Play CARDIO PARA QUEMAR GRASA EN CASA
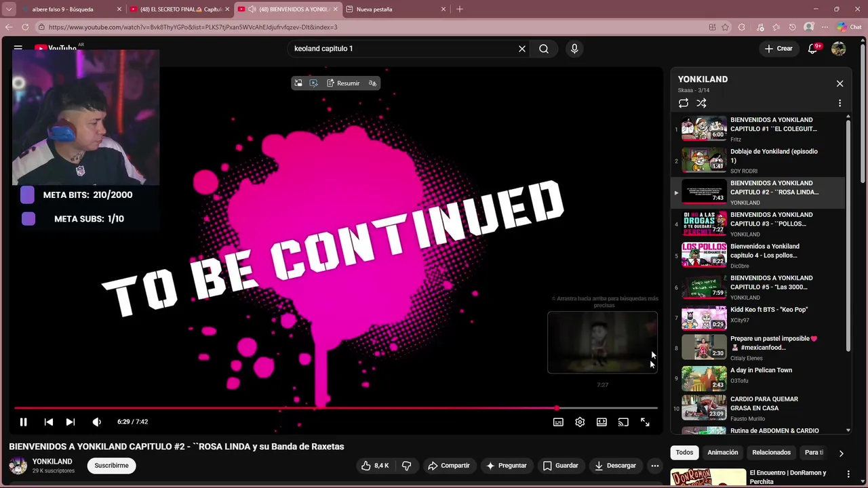 click(758, 408)
